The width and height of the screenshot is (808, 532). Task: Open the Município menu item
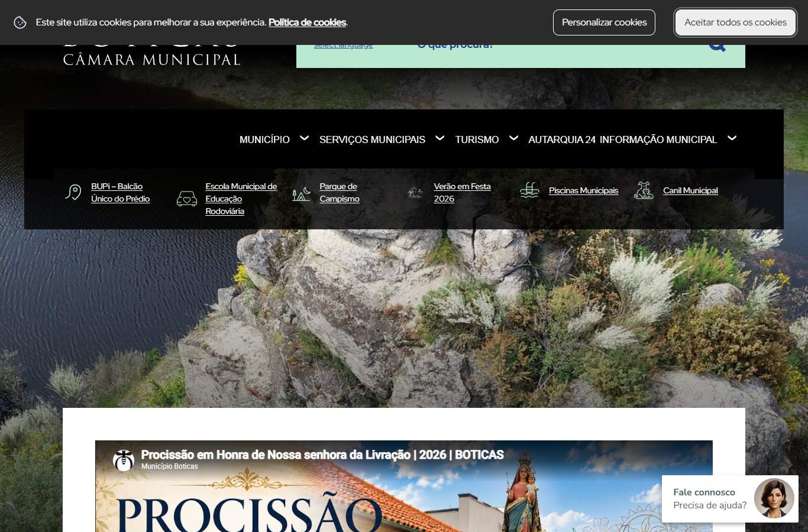click(264, 140)
